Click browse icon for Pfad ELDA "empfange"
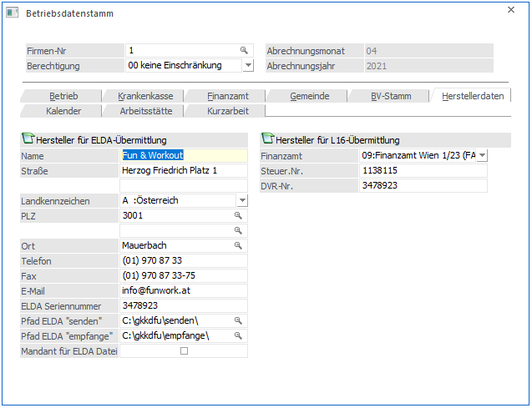532x408 pixels. [x=238, y=336]
